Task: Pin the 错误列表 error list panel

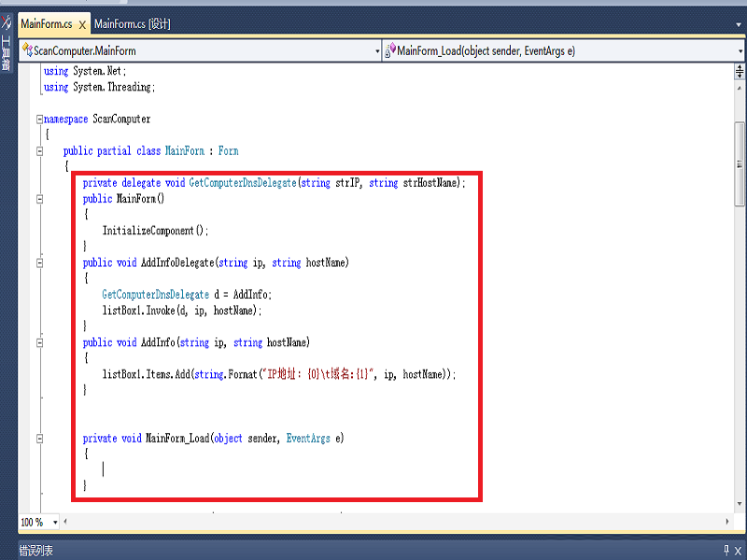Action: [726, 550]
